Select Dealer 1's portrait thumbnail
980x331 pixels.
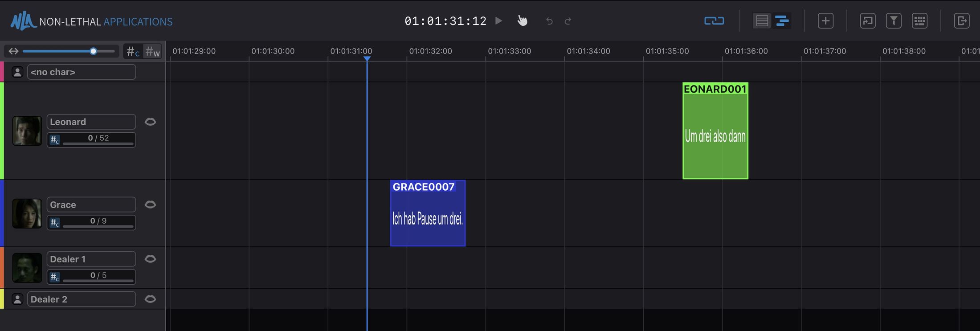(27, 268)
